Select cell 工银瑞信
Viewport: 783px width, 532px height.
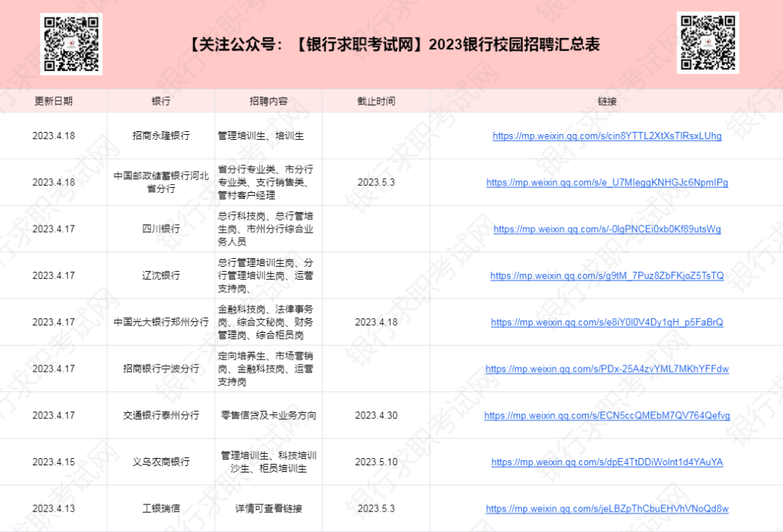[161, 509]
